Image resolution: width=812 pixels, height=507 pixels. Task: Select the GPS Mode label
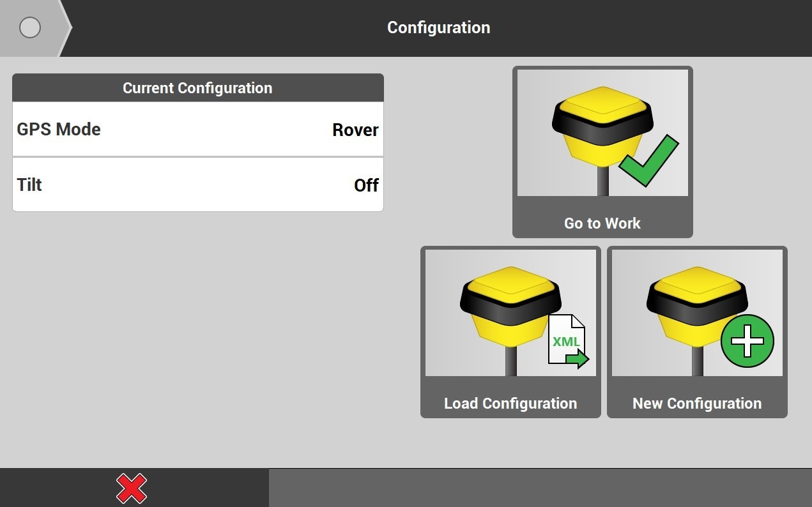59,130
